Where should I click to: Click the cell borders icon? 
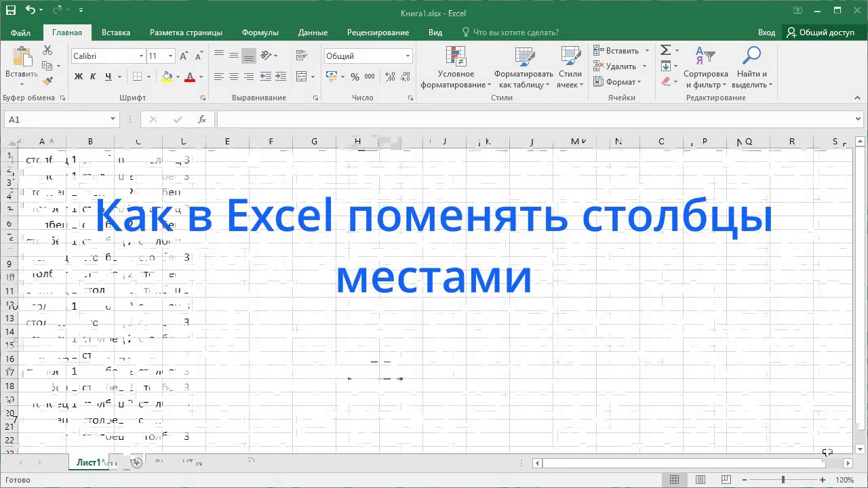pos(137,77)
